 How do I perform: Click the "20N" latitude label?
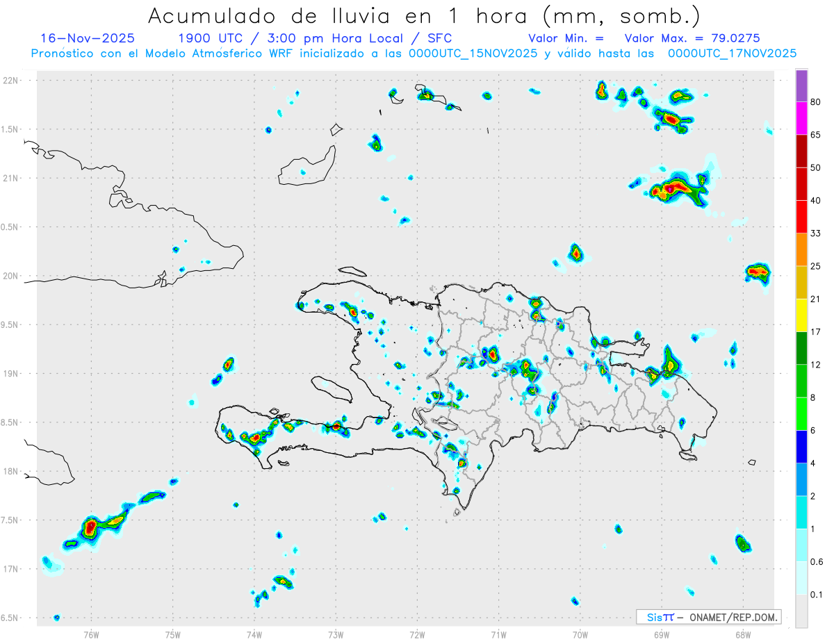12,276
